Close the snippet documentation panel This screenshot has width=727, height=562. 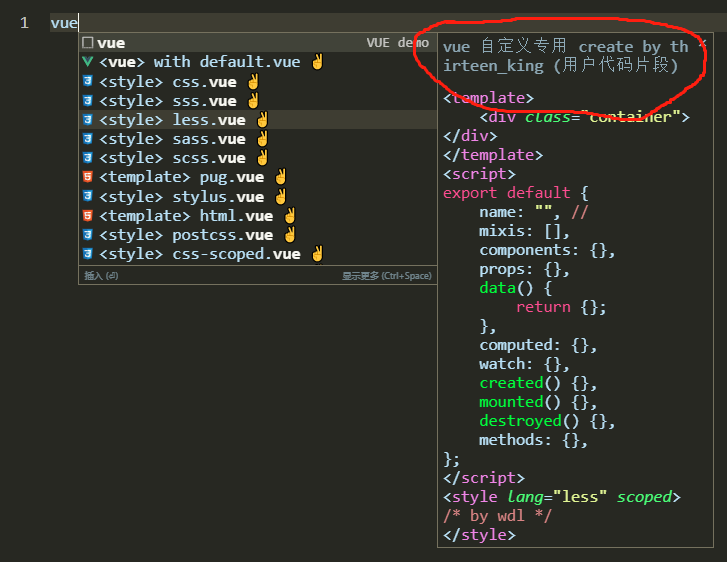[x=703, y=45]
